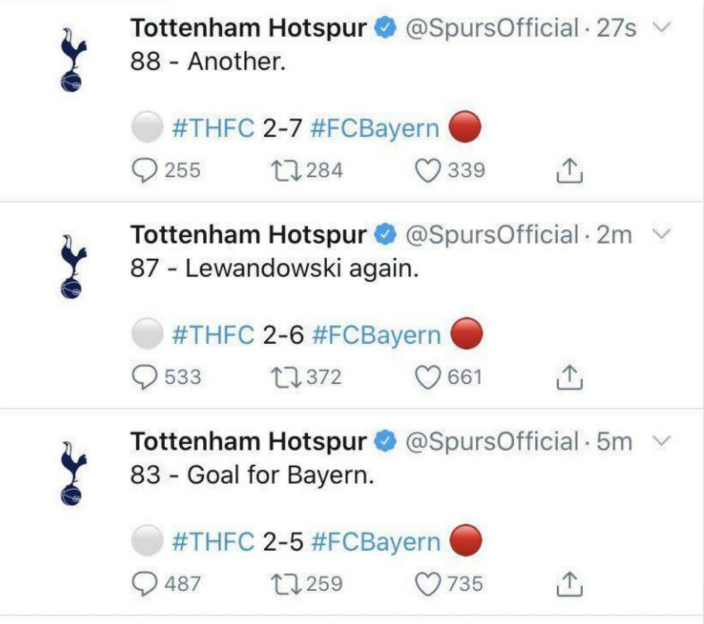Share the 2-7 score tweet
Screen dimensions: 704x624
point(569,171)
